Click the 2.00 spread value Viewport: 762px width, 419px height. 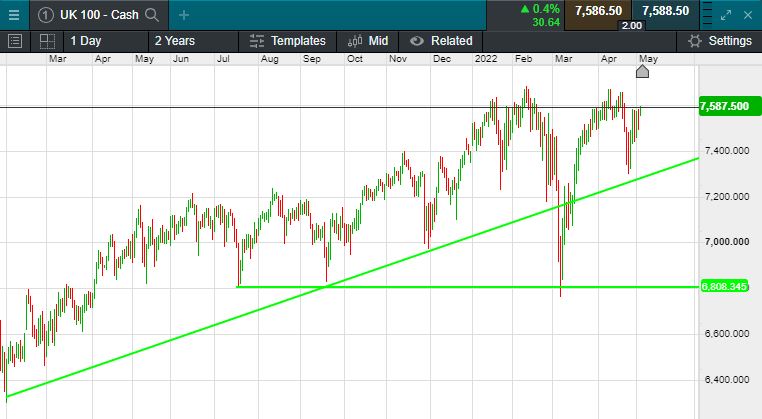[632, 25]
